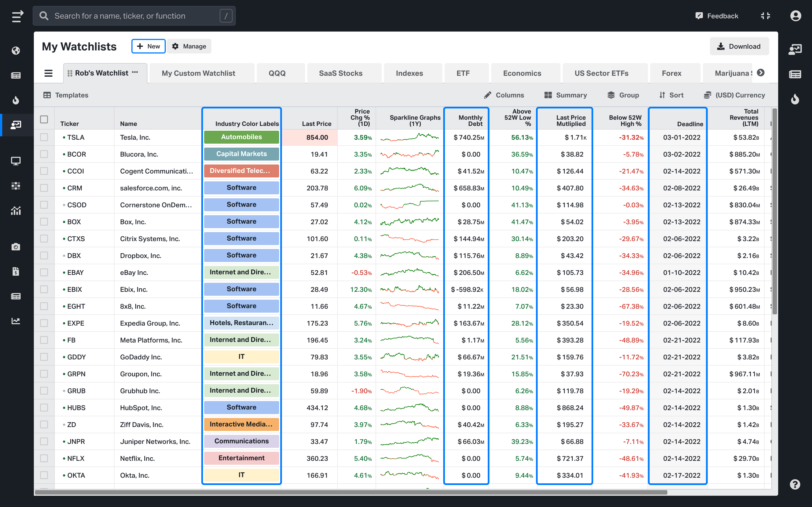Click the user account avatar icon
Screen dimensions: 812x507
[x=796, y=16]
